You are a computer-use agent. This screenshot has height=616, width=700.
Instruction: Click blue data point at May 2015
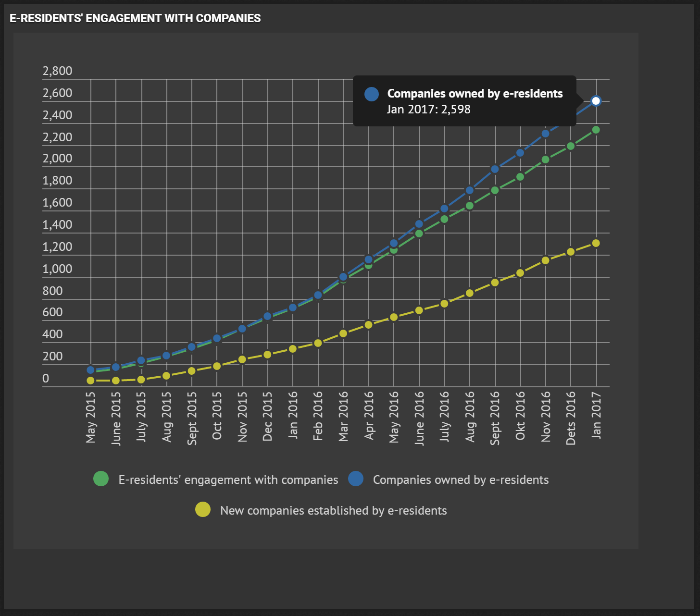[90, 370]
